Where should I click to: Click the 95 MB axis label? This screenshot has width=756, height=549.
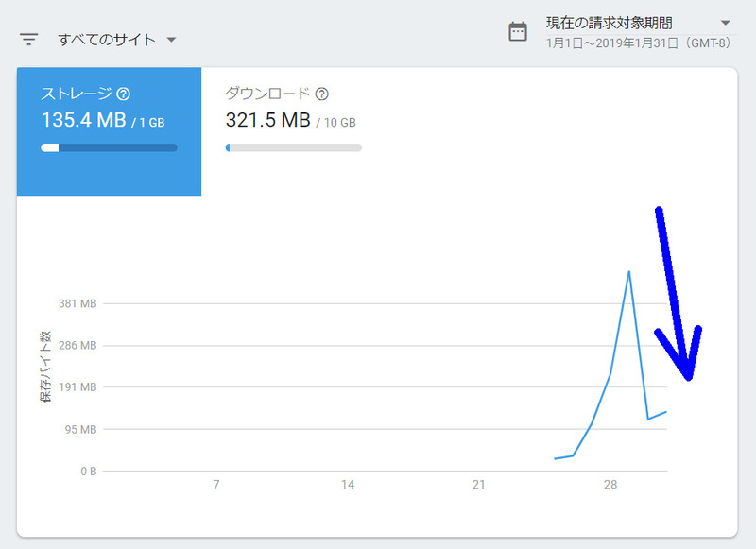click(x=81, y=429)
